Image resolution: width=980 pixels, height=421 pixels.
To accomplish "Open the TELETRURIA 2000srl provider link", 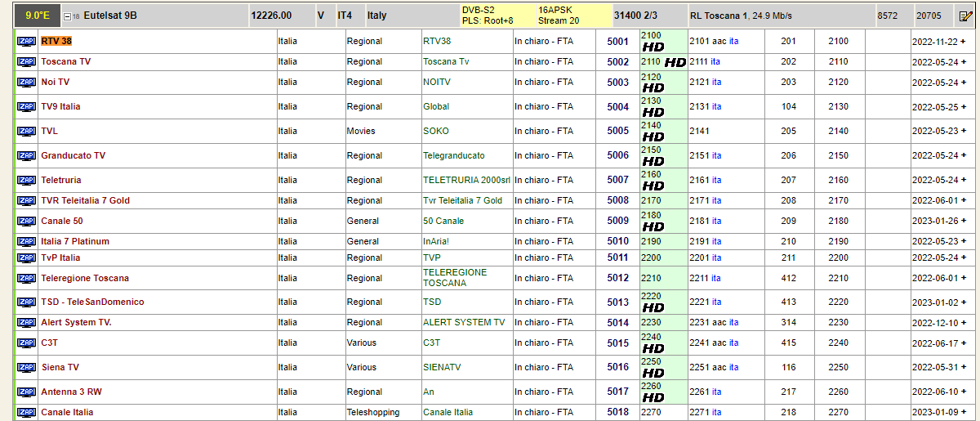I will point(466,180).
